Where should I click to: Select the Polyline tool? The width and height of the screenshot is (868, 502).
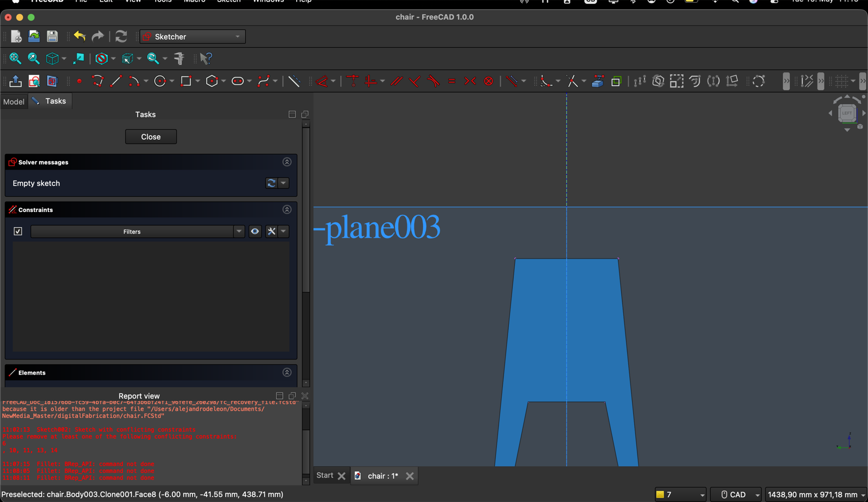tap(98, 81)
